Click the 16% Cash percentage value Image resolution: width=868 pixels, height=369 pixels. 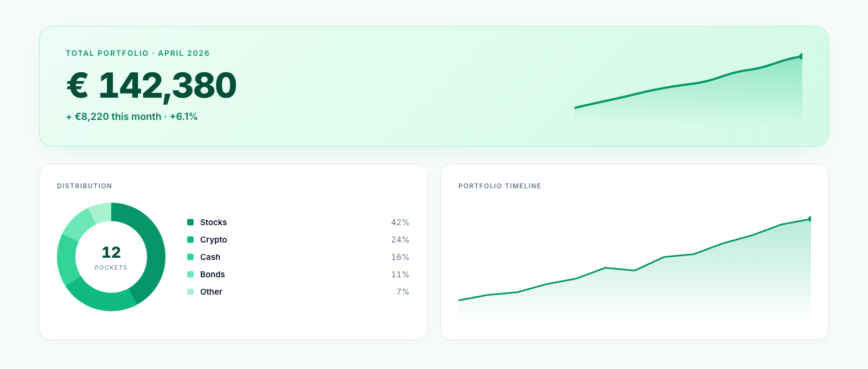[x=400, y=257]
